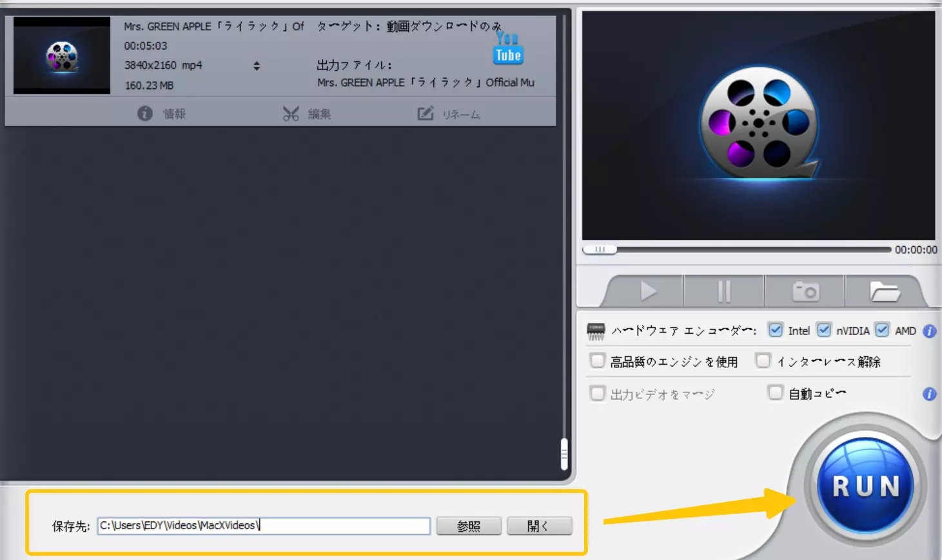942x560 pixels.
Task: Click the preview time 00:00:00
Action: (x=916, y=250)
